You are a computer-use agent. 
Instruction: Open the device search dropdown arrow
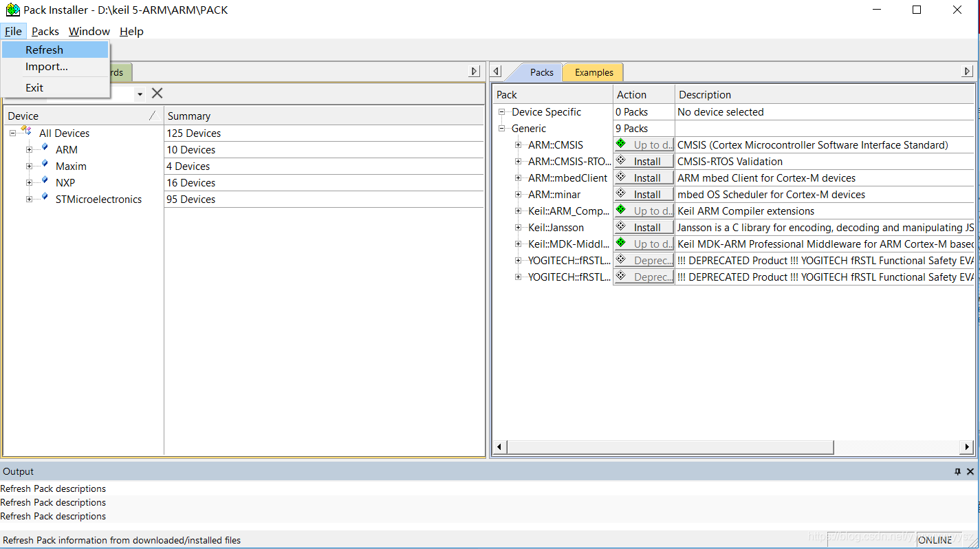click(140, 94)
